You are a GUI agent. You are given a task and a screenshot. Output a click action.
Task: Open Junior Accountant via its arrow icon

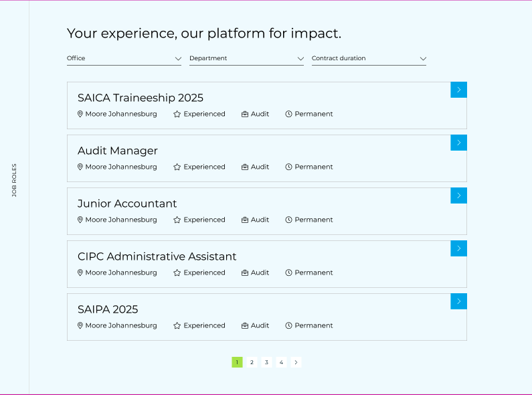458,195
